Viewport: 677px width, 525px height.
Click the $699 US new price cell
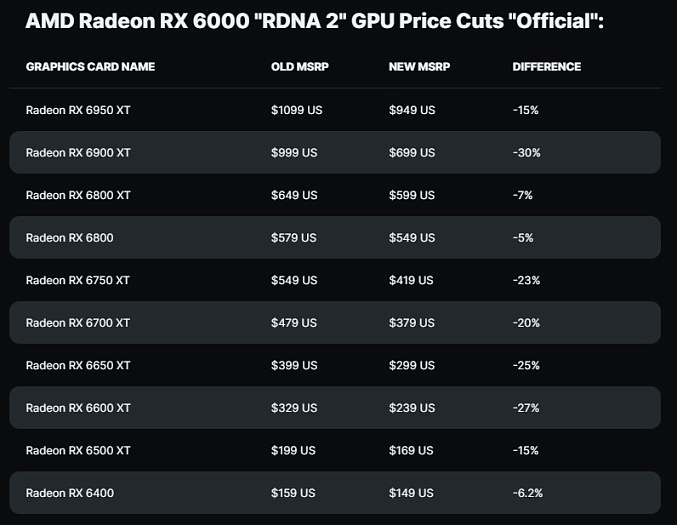click(412, 152)
